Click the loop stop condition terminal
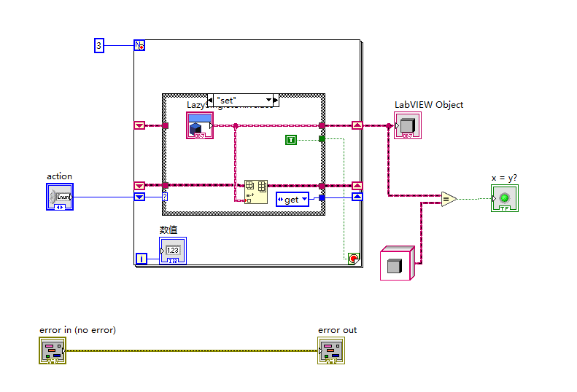 point(354,259)
